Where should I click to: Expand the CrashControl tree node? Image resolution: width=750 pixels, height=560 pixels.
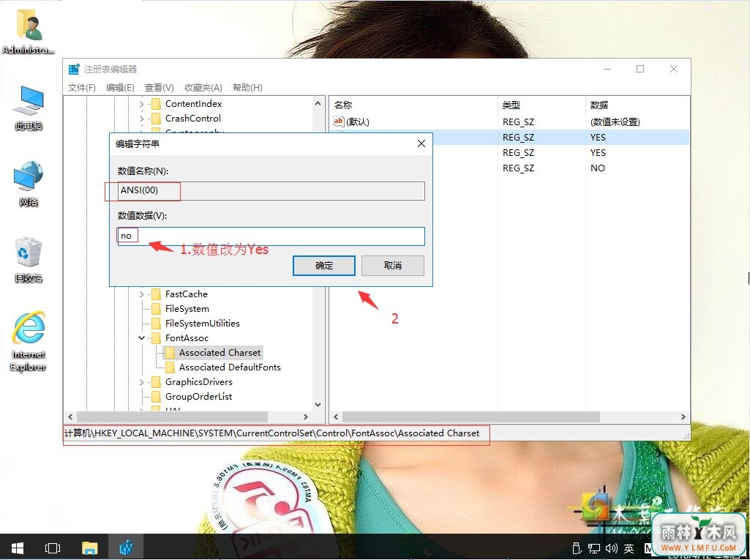(x=141, y=119)
